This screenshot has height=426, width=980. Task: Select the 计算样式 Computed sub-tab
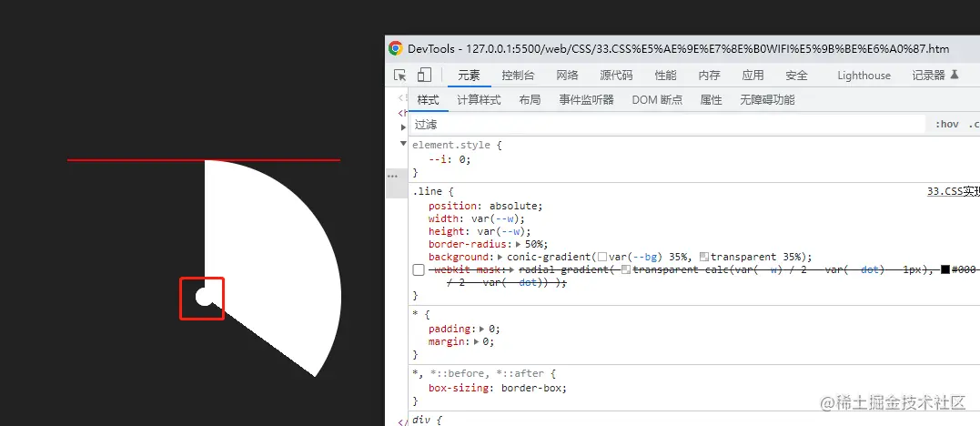point(479,99)
